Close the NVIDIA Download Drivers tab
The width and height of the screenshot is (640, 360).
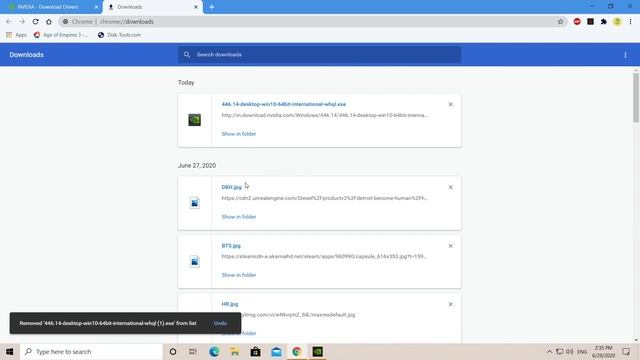96,7
